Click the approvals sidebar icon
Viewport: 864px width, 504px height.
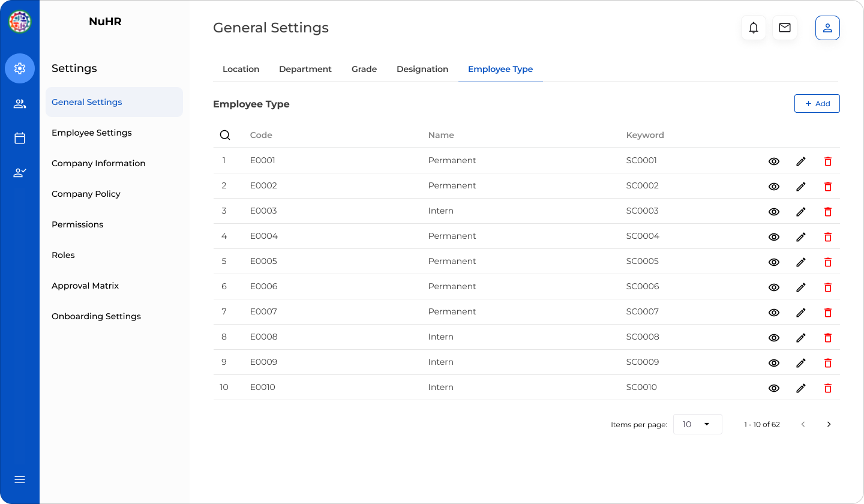pos(19,172)
